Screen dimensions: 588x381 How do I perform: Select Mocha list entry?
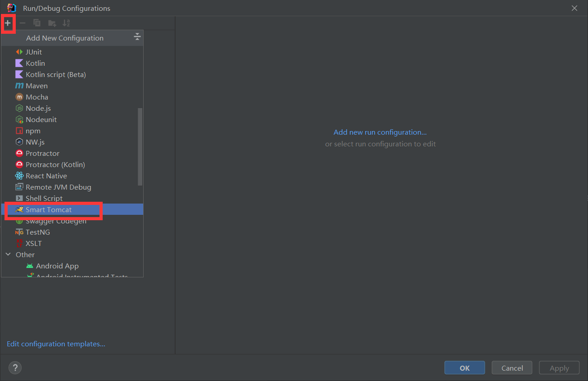pyautogui.click(x=72, y=97)
